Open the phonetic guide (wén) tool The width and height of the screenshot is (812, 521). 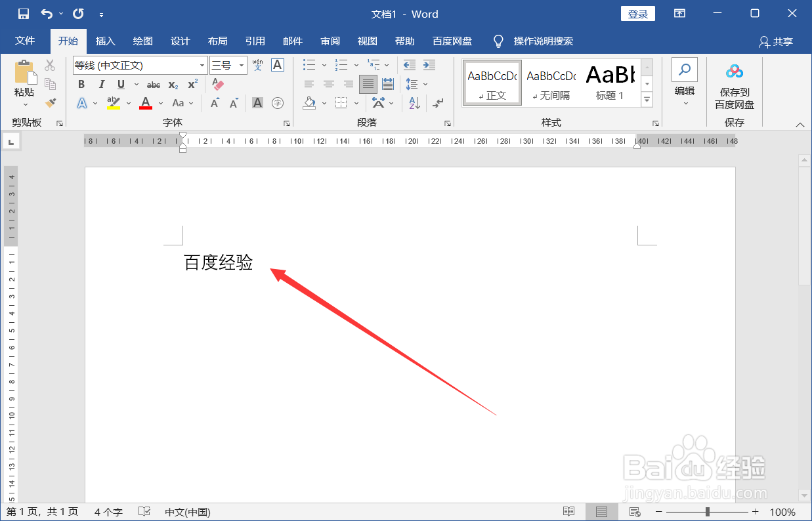coord(257,65)
